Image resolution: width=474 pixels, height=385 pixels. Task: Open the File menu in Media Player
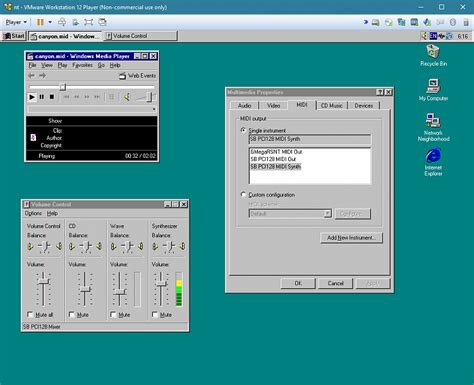pos(32,65)
